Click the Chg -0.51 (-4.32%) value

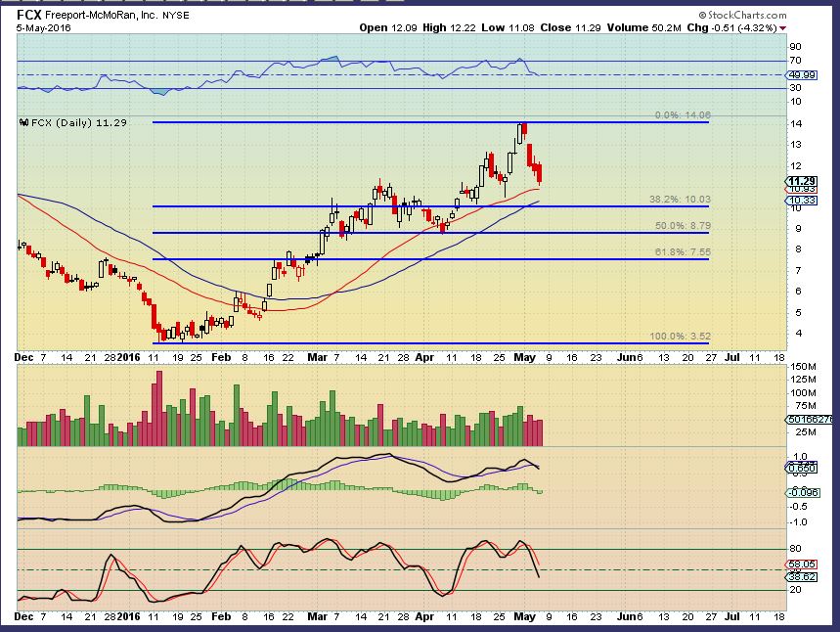tap(731, 27)
